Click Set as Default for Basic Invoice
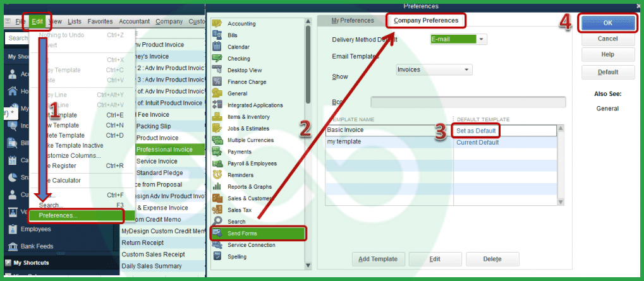 476,131
